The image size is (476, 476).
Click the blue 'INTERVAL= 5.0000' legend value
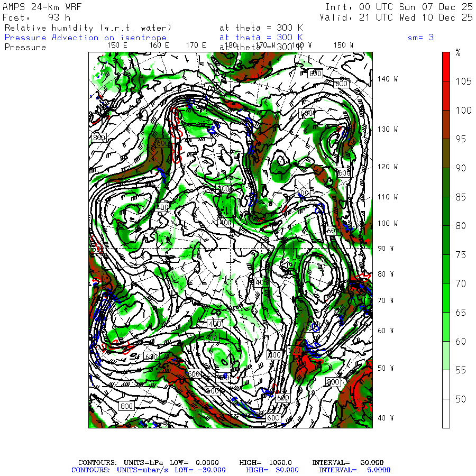(354, 470)
